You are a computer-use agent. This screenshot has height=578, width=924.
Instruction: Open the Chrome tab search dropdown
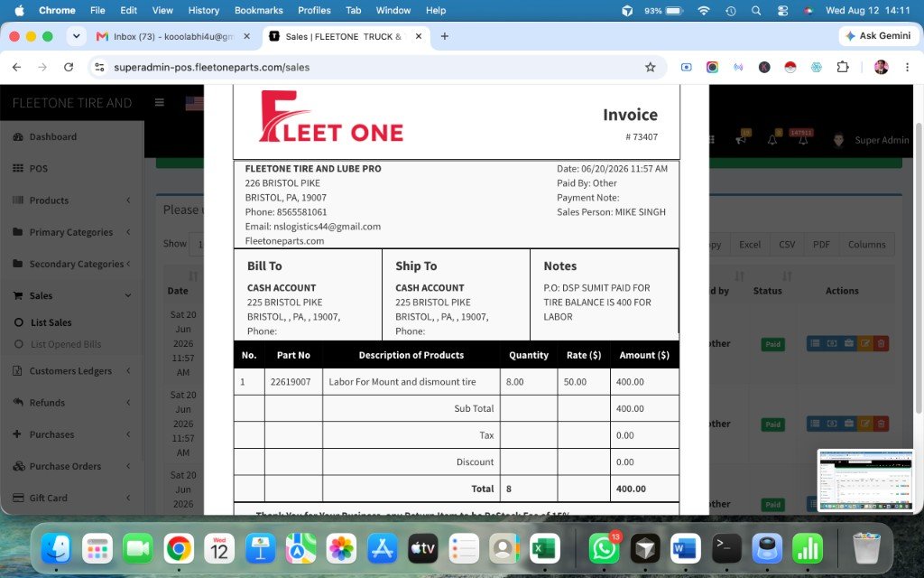pyautogui.click(x=76, y=36)
